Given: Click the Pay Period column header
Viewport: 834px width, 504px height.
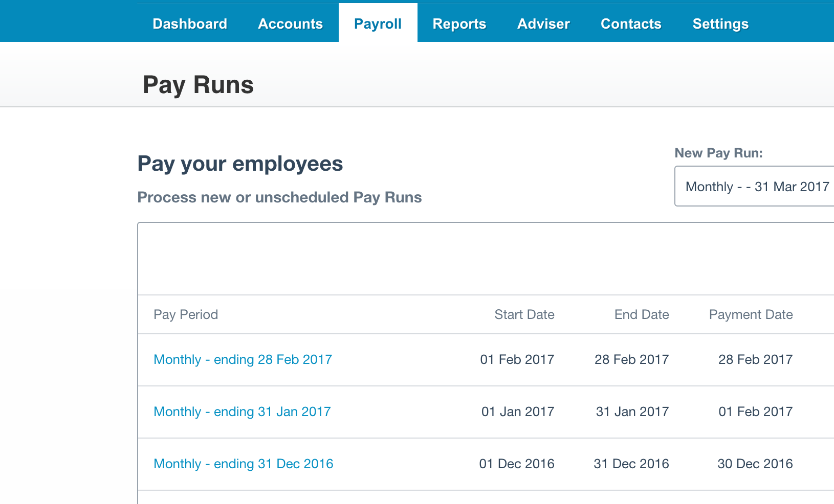Looking at the screenshot, I should coord(186,315).
